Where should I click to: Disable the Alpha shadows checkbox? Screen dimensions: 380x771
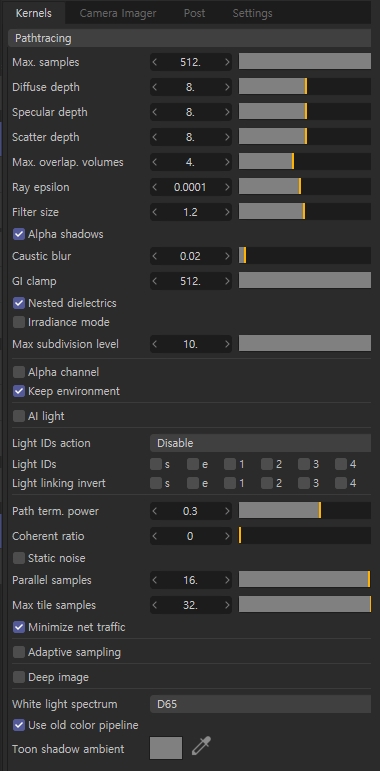19,234
